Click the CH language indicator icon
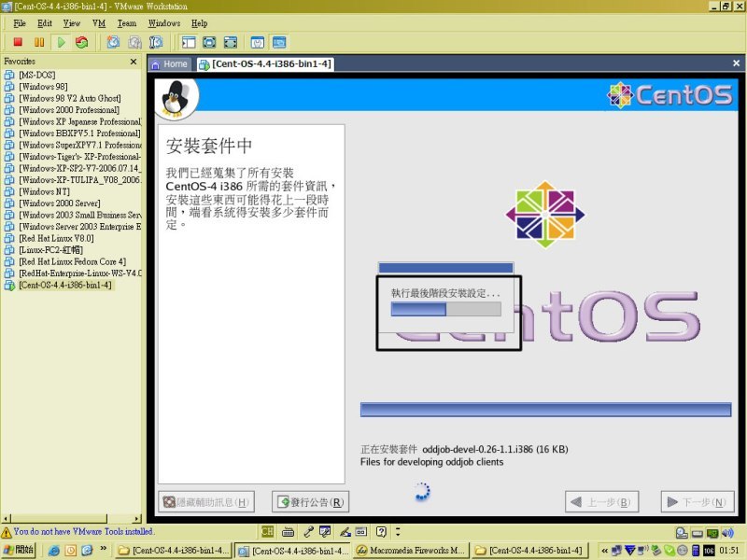The height and width of the screenshot is (560, 747). click(x=267, y=531)
